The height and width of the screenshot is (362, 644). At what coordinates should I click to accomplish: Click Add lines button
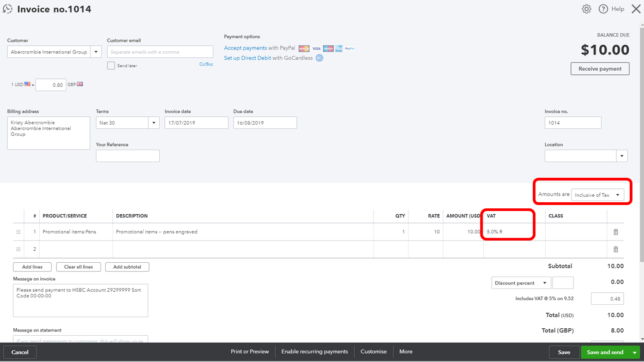click(32, 267)
